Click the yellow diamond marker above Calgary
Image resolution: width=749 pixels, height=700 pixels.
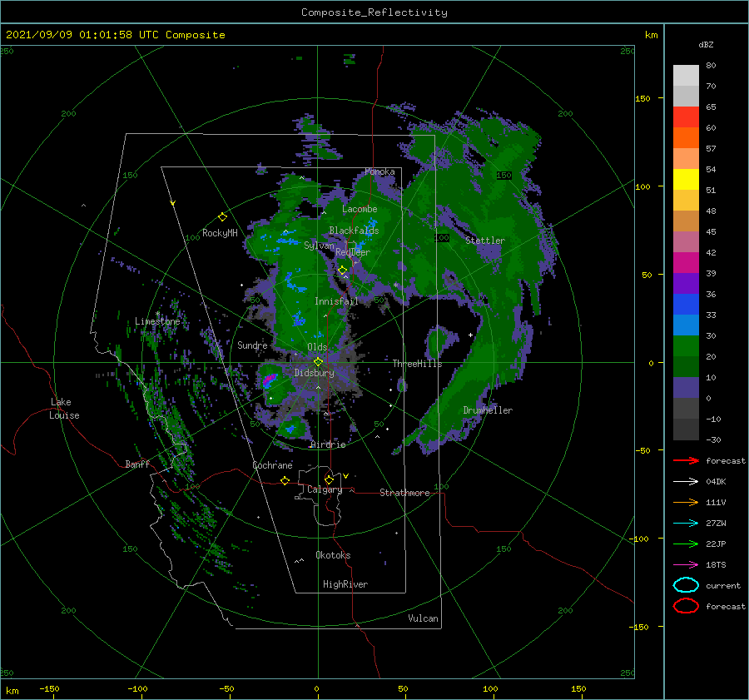329,479
